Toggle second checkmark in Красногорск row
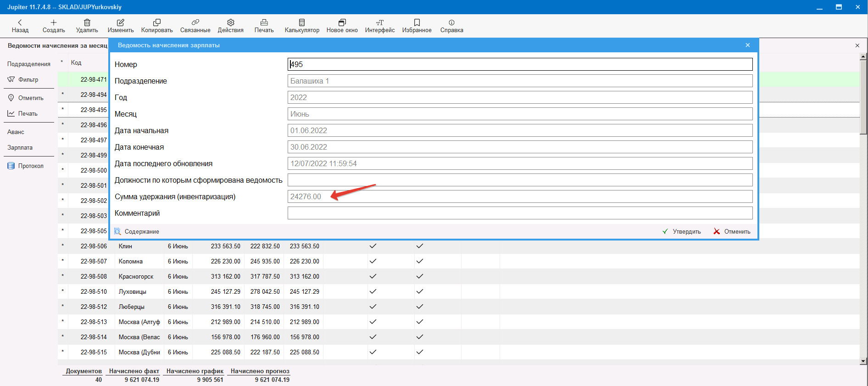This screenshot has width=868, height=386. pyautogui.click(x=419, y=276)
